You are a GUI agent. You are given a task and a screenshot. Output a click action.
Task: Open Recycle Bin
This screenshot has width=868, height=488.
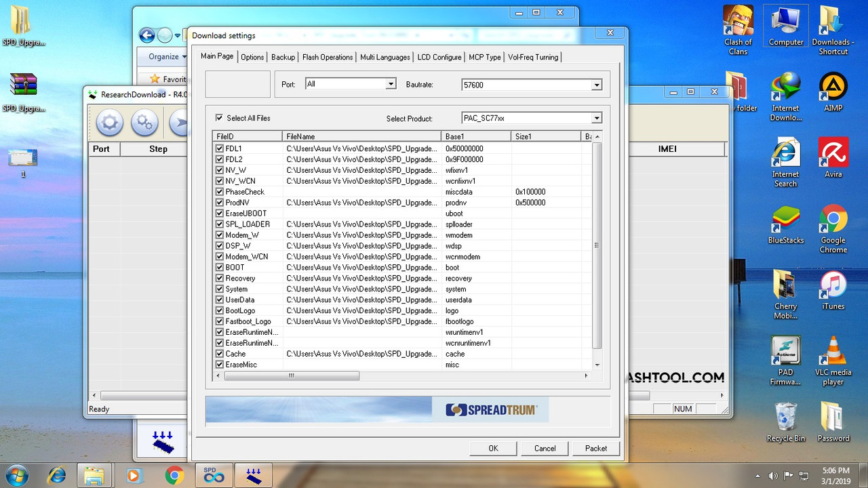785,422
